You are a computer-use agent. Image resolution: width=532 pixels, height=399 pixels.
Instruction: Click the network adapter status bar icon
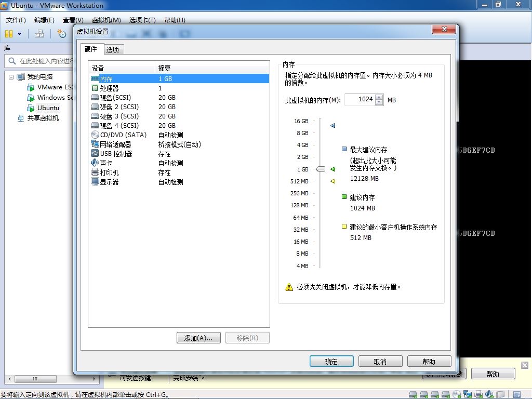pyautogui.click(x=468, y=395)
